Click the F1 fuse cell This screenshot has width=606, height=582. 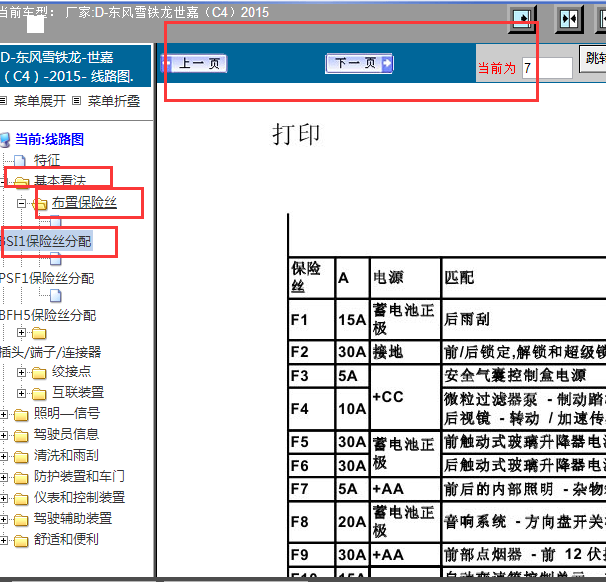pyautogui.click(x=312, y=319)
